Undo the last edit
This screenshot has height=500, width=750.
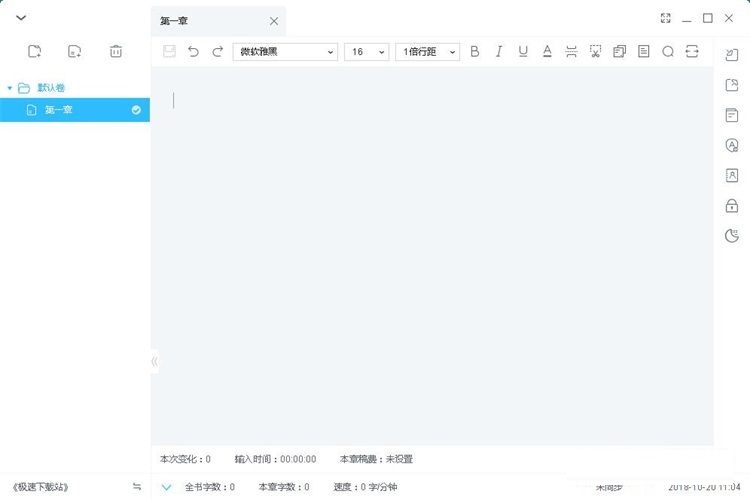tap(193, 51)
